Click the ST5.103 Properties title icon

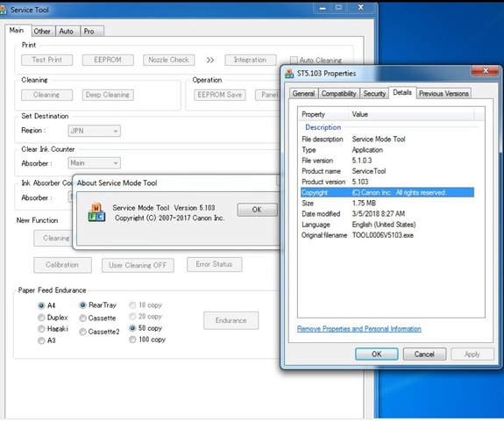pos(289,74)
